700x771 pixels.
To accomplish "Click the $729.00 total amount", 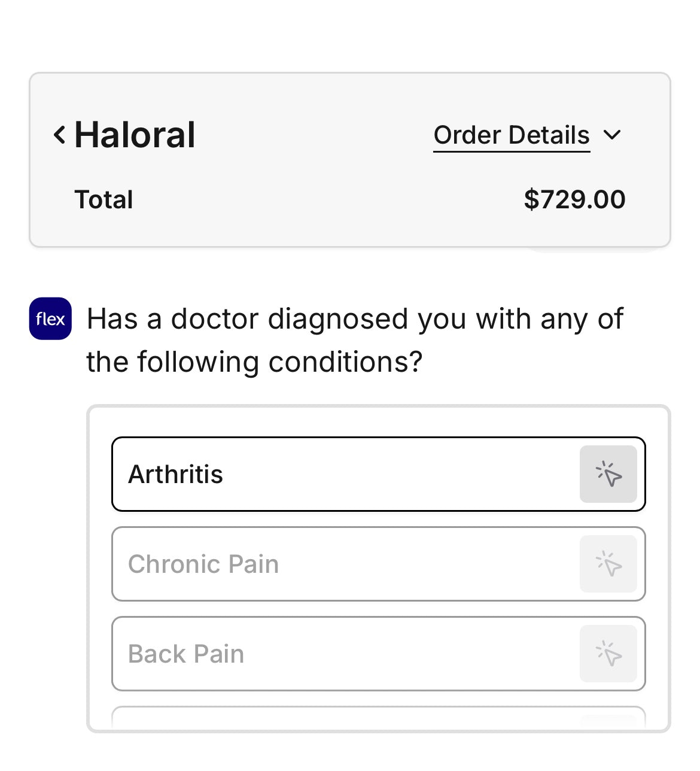I will pyautogui.click(x=574, y=199).
